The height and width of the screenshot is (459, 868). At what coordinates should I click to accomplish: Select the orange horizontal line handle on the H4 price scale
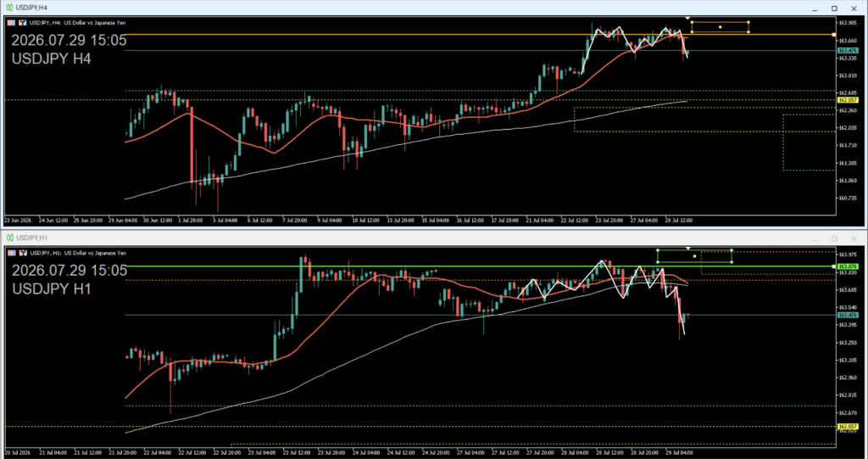tap(834, 35)
